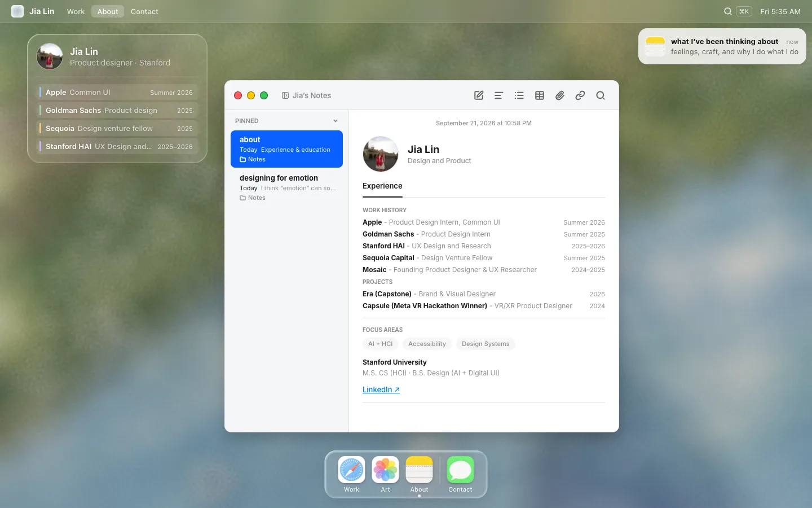812x508 pixels.
Task: Open the About Notes icon in dock
Action: 419,470
